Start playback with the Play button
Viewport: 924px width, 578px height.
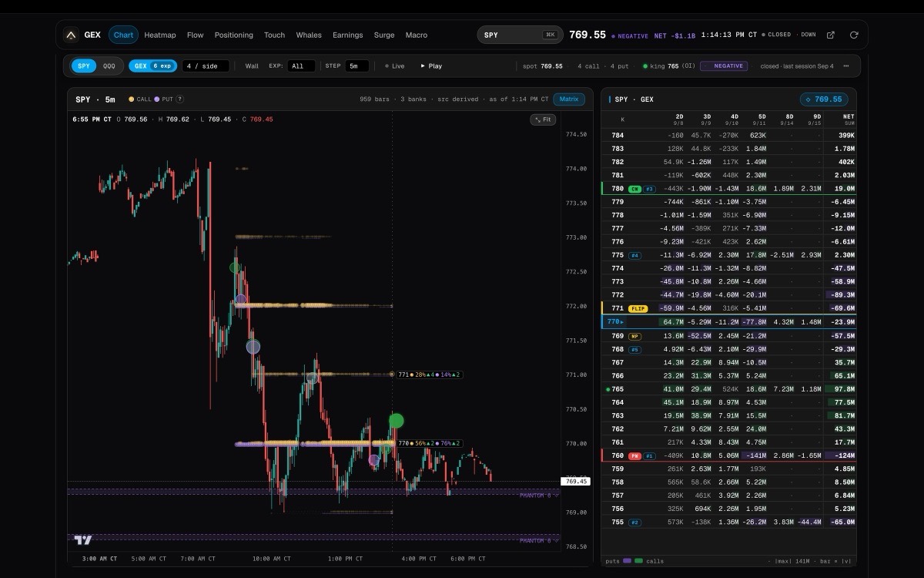[431, 66]
